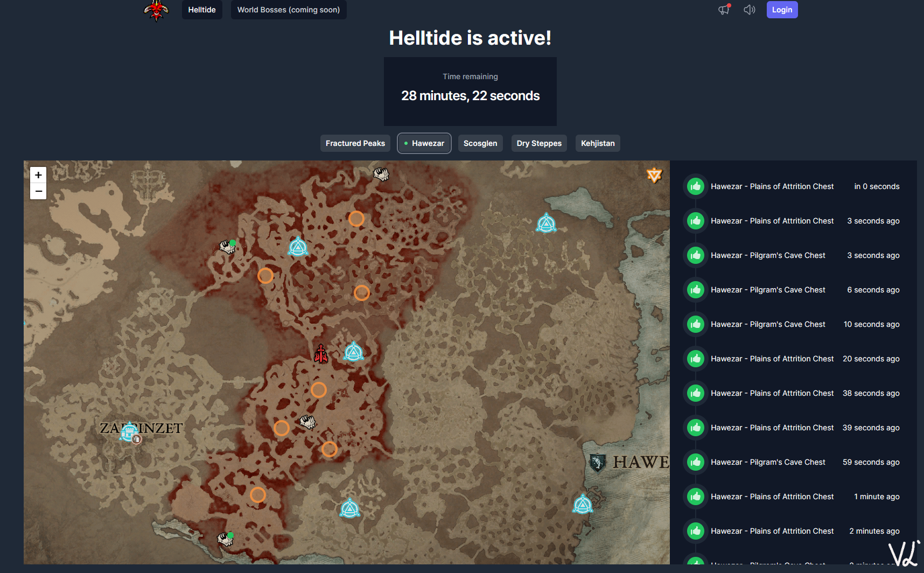
Task: Open the announcements megaphone icon
Action: pyautogui.click(x=724, y=9)
